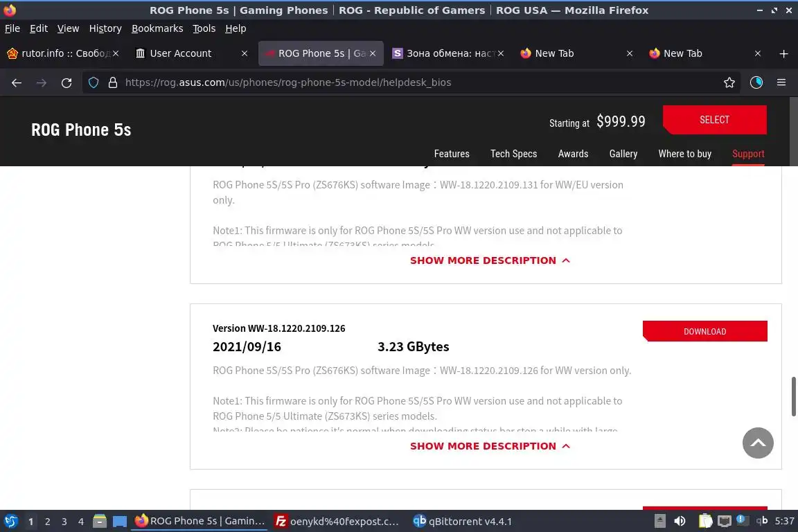Open the Lubuntu start menu icon

click(x=10, y=522)
